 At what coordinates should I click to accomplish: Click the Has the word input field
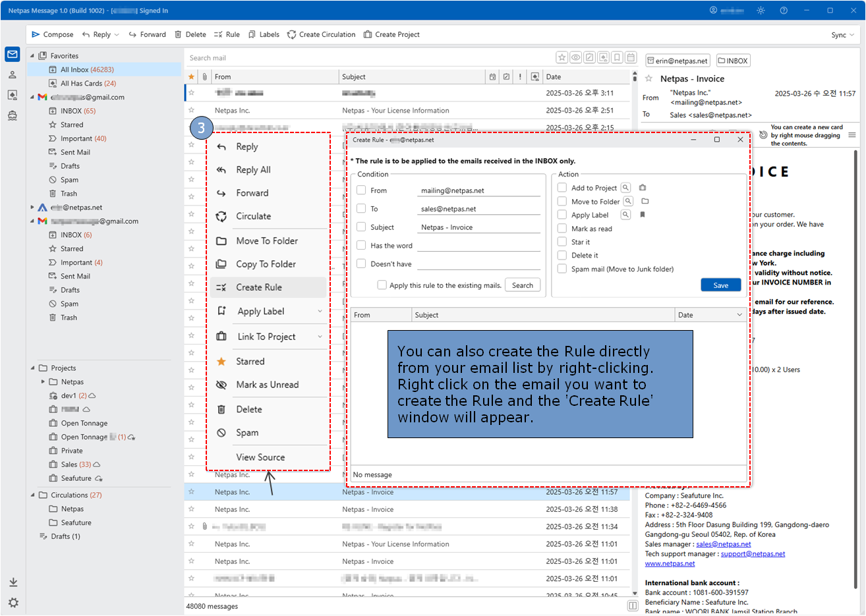pyautogui.click(x=478, y=246)
